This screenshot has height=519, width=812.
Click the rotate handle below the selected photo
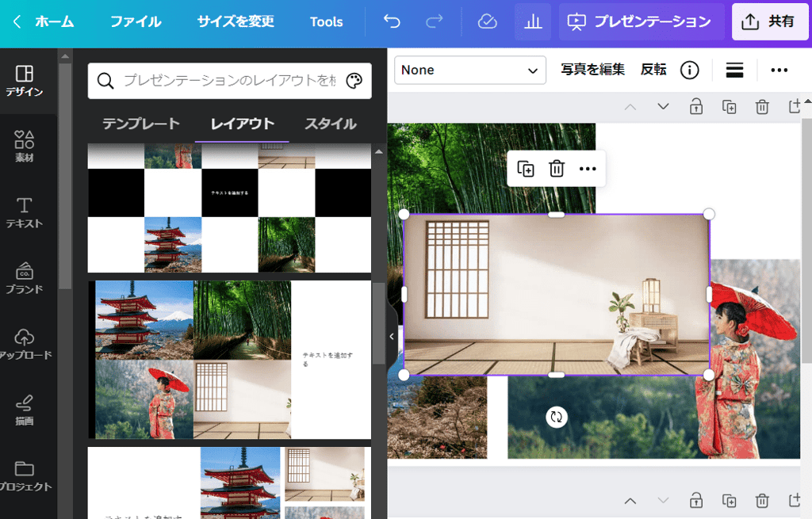click(557, 417)
